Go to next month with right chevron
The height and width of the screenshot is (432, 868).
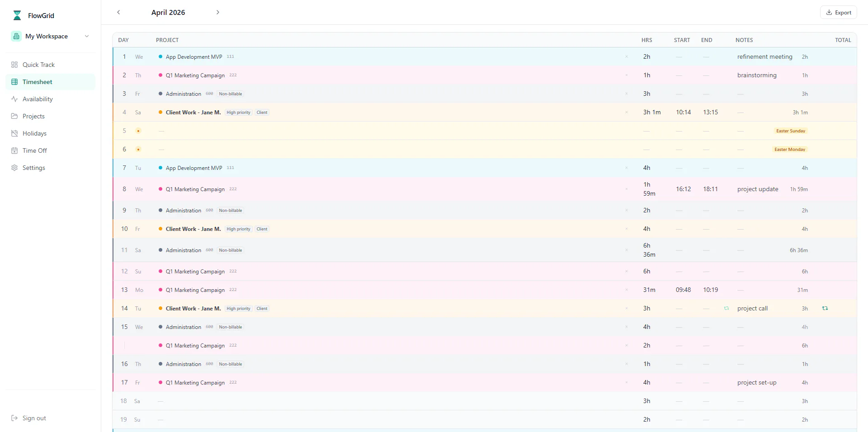218,12
